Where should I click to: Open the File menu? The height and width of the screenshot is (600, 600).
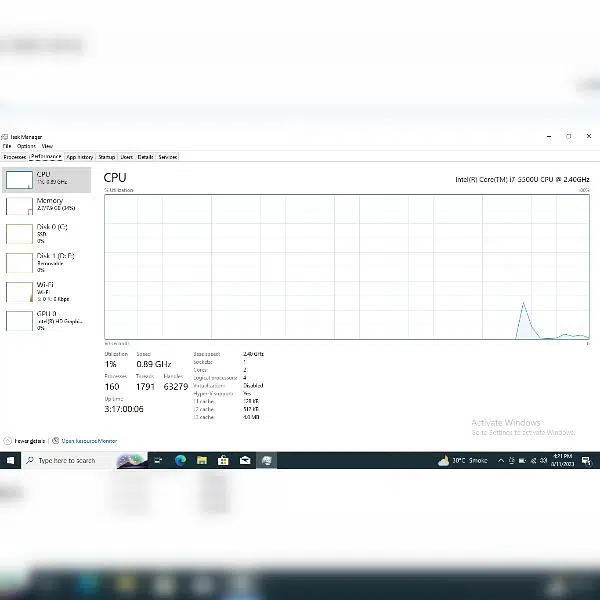tap(6, 146)
